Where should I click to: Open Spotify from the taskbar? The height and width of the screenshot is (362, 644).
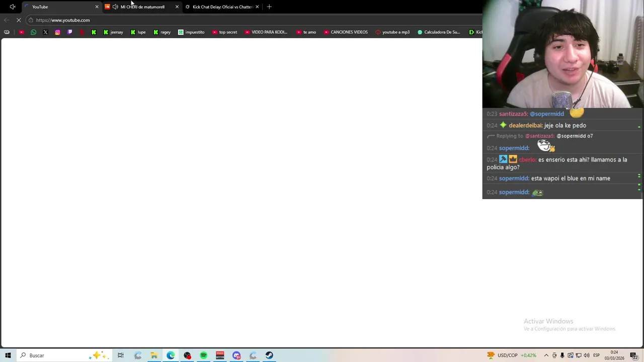[x=203, y=355]
